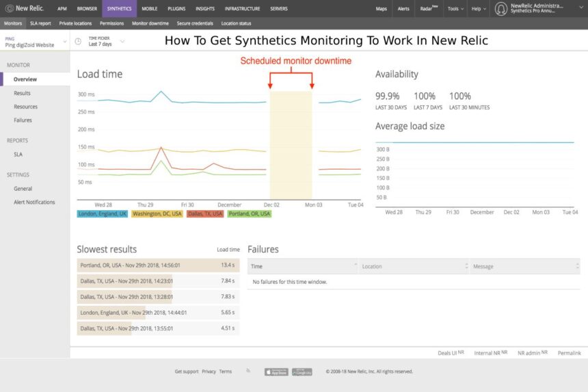Open the Monitor downtime sub-tab

150,23
